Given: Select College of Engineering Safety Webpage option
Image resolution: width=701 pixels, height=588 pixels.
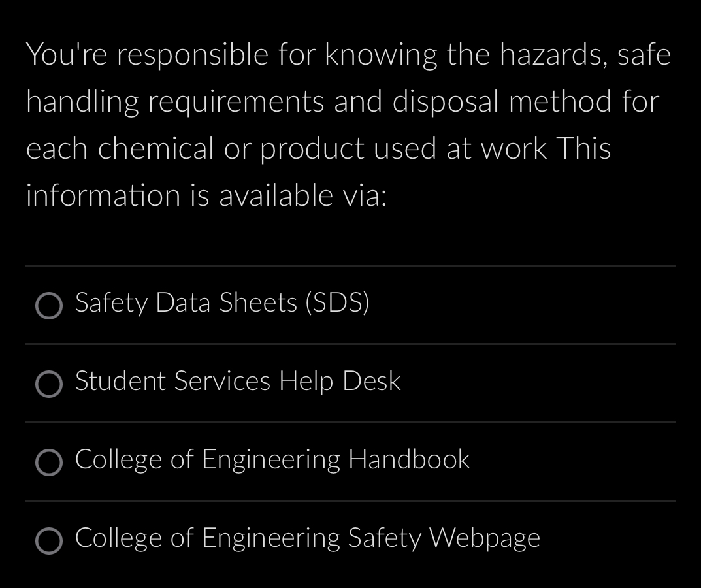Looking at the screenshot, I should coord(48,541).
